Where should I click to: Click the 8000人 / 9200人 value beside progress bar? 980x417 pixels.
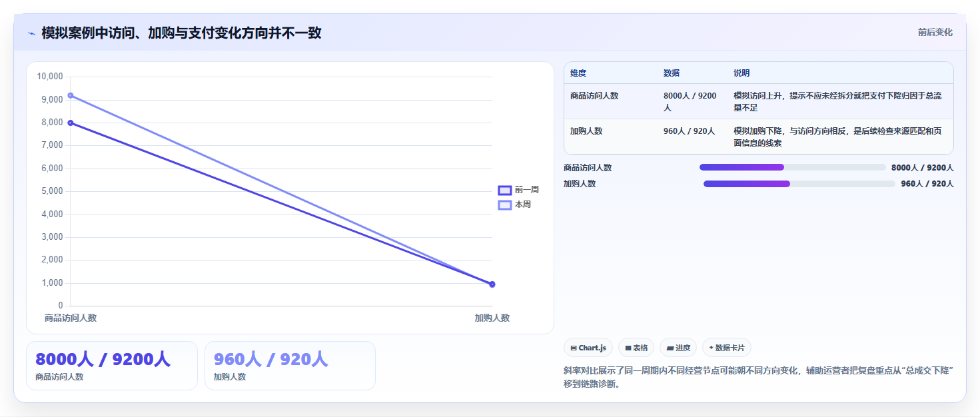(x=923, y=168)
